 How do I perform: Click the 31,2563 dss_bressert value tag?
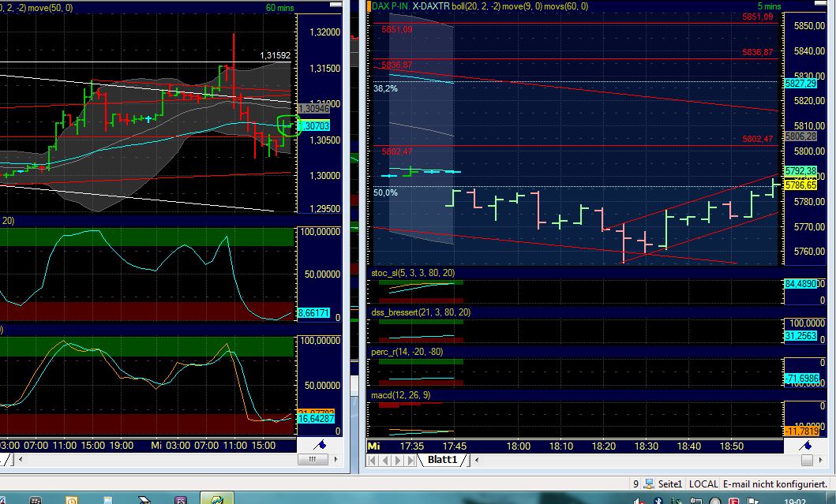tap(800, 336)
